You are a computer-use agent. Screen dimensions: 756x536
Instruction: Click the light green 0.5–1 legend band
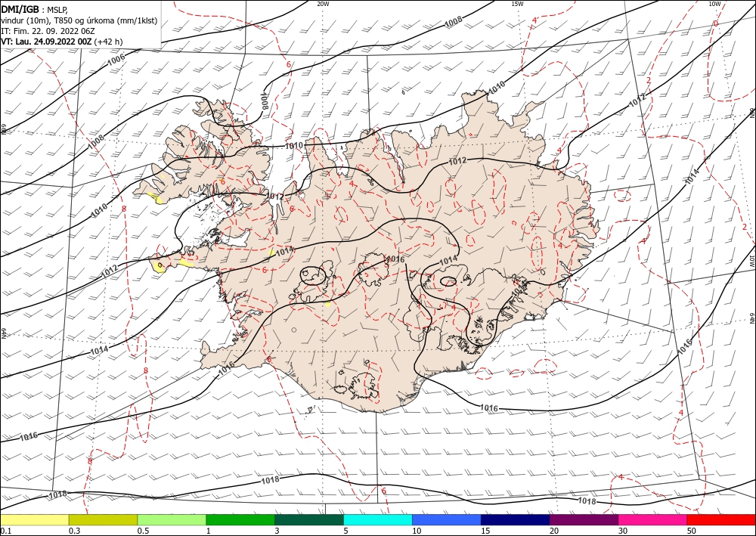point(172,519)
